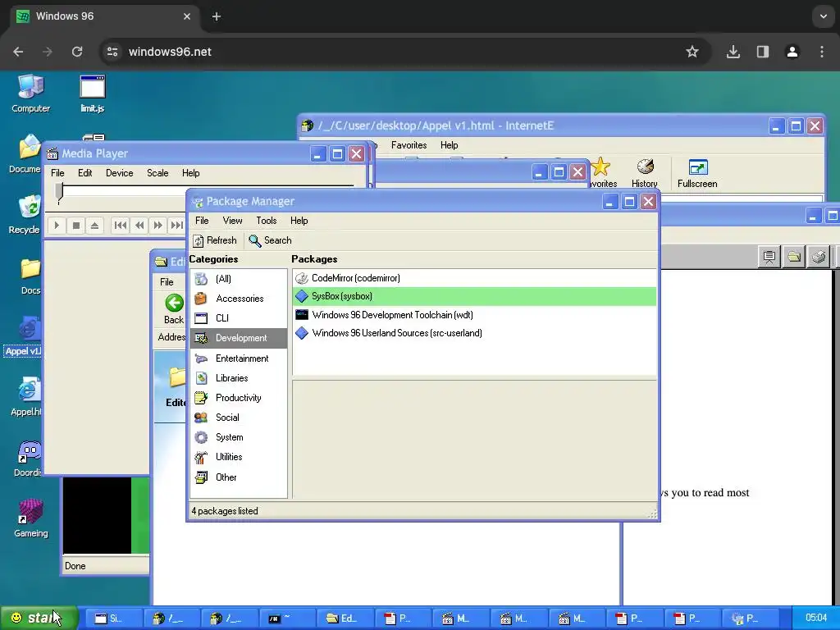Select the Utilities category
Viewport: 840px width, 630px height.
(239, 457)
